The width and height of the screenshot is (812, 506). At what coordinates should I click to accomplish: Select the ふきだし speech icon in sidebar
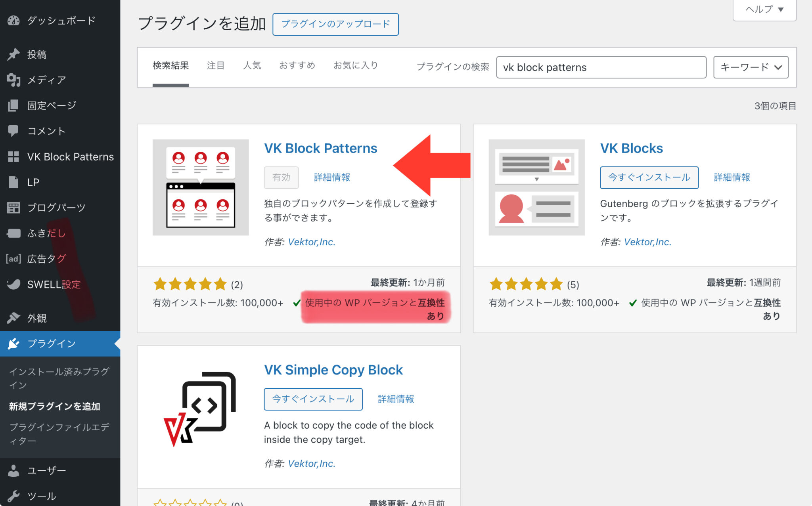(x=13, y=233)
